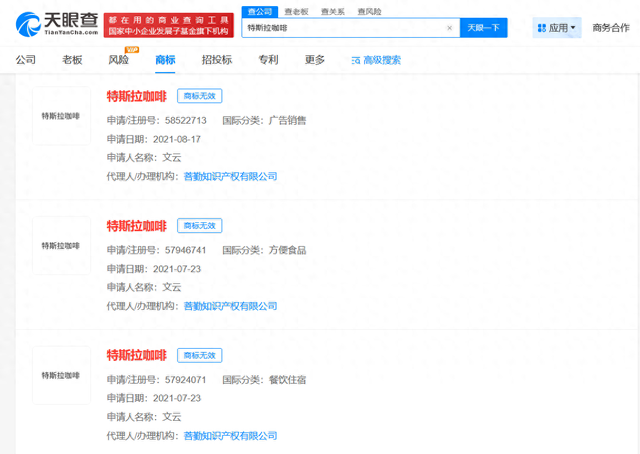Select registration number 57924071 text

[x=186, y=380]
